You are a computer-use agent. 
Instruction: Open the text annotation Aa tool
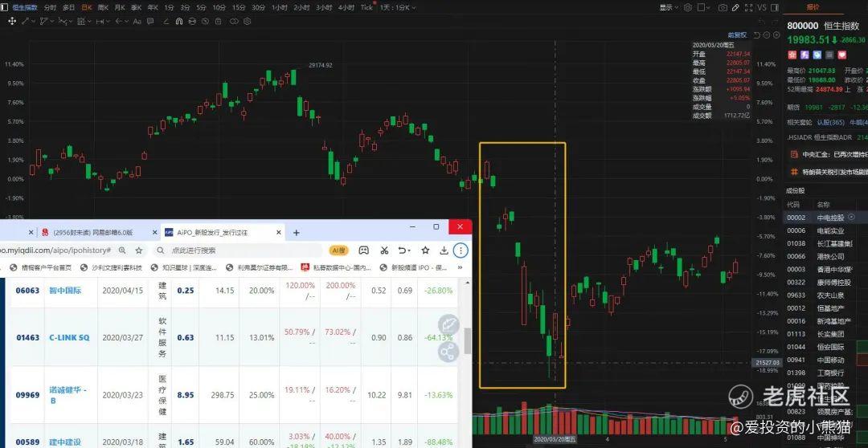tap(137, 21)
